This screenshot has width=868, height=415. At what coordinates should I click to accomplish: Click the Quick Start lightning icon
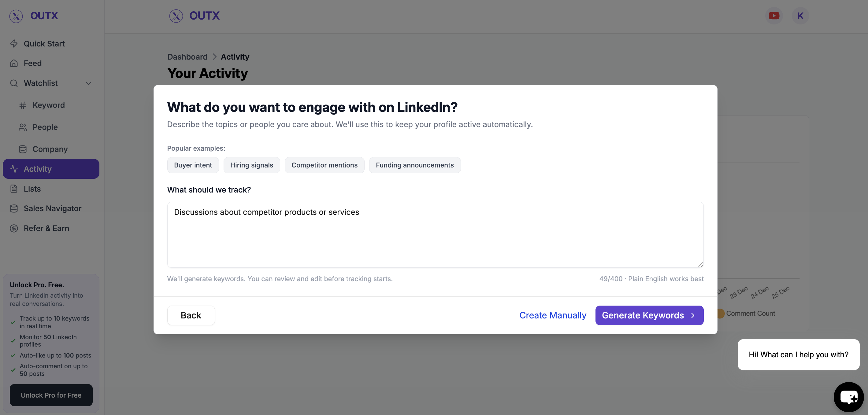(14, 44)
